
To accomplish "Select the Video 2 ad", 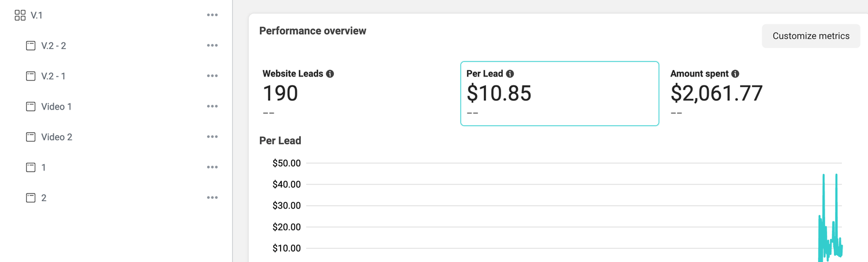I will [x=116, y=137].
